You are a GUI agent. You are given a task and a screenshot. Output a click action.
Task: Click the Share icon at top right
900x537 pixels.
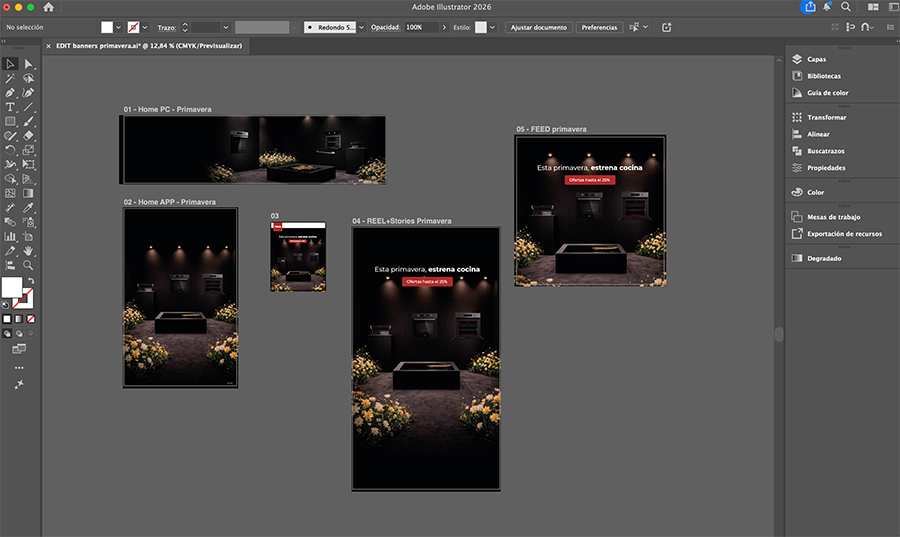point(808,7)
